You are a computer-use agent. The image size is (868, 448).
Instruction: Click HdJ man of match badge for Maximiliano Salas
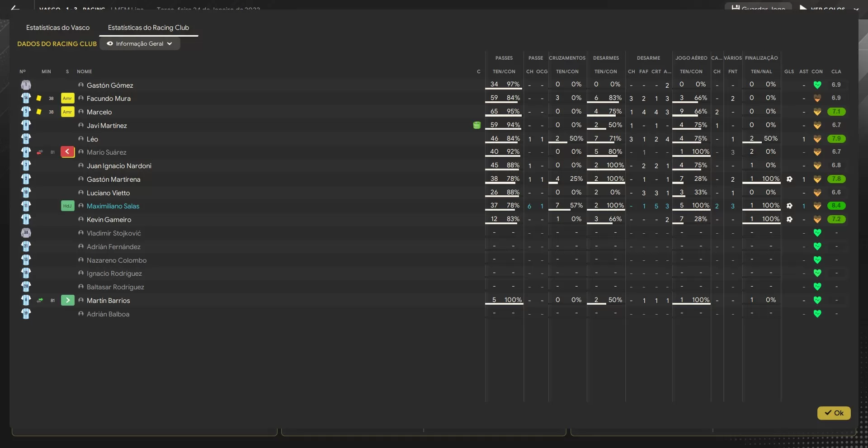[x=67, y=206]
